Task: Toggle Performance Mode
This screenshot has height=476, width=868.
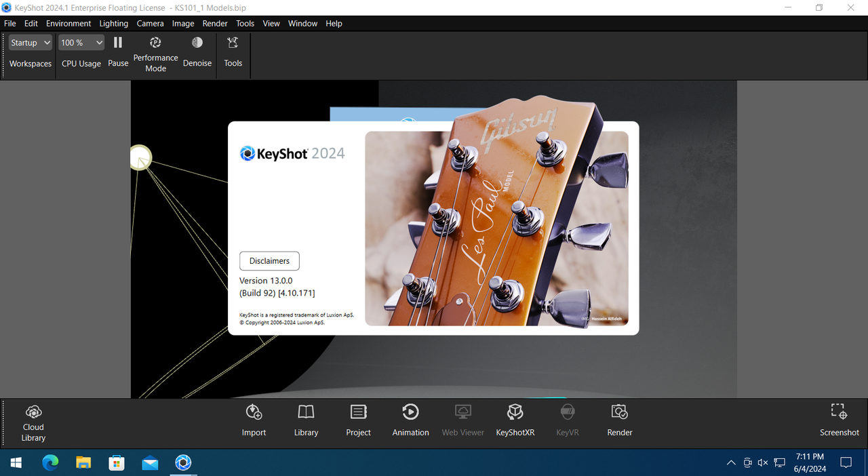Action: pos(155,54)
